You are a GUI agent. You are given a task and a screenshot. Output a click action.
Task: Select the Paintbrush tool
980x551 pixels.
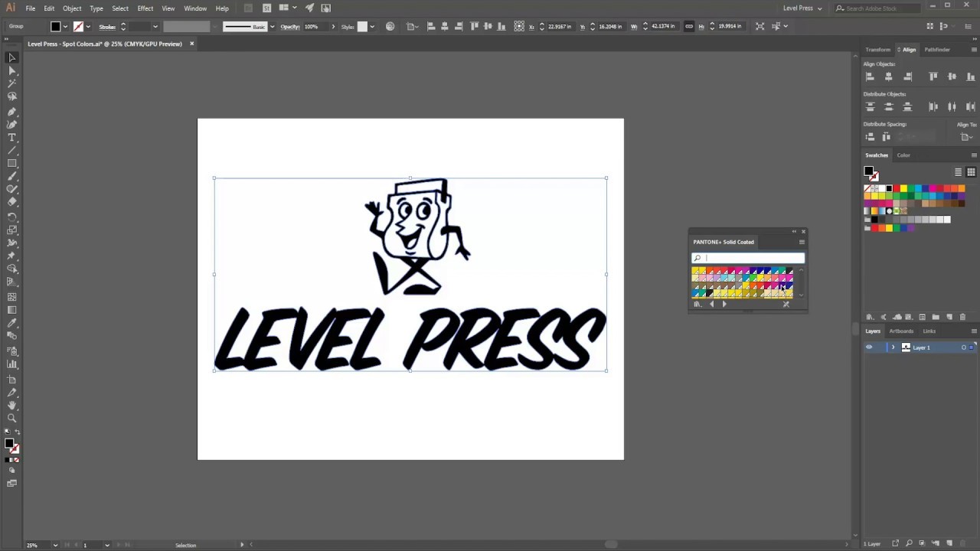coord(12,177)
